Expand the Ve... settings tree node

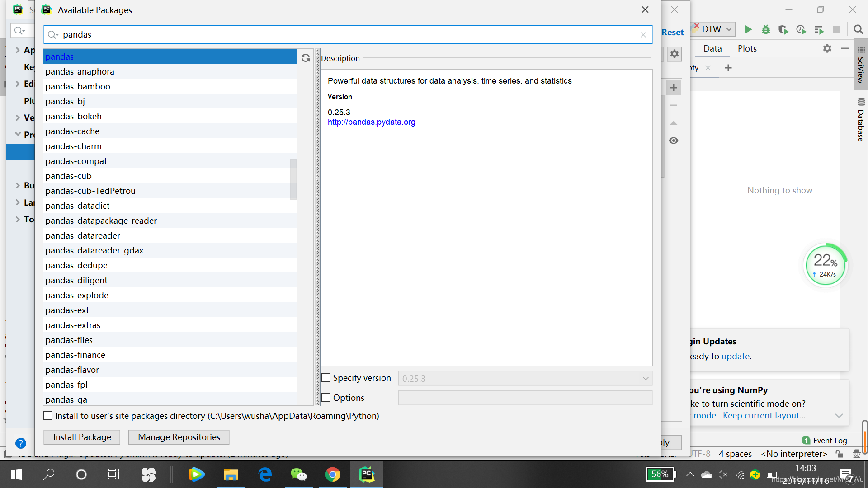point(18,117)
